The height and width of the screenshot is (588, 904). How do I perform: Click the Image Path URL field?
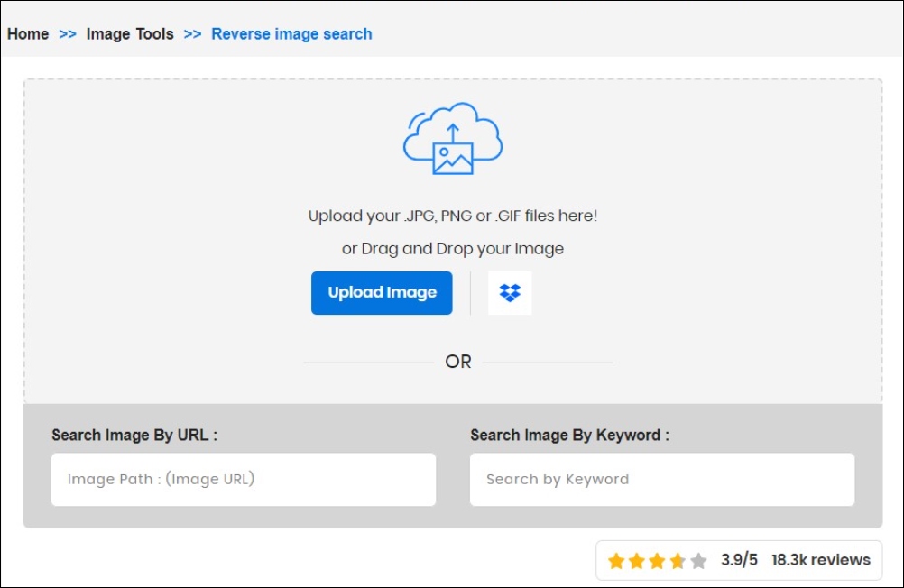click(x=242, y=479)
